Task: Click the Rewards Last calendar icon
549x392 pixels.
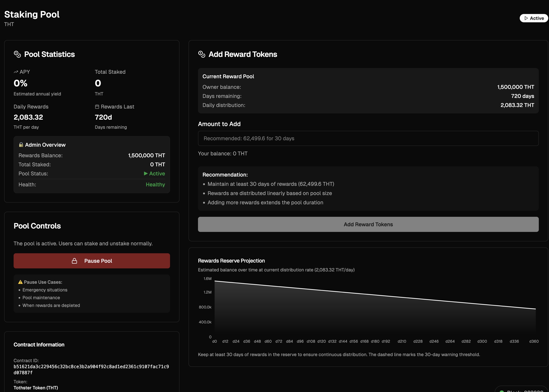Action: (x=97, y=107)
